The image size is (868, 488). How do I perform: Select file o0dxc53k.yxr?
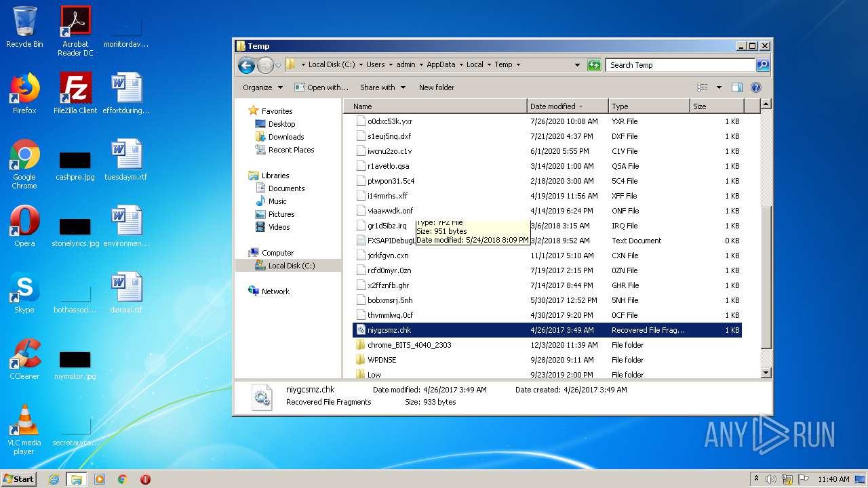pyautogui.click(x=390, y=121)
